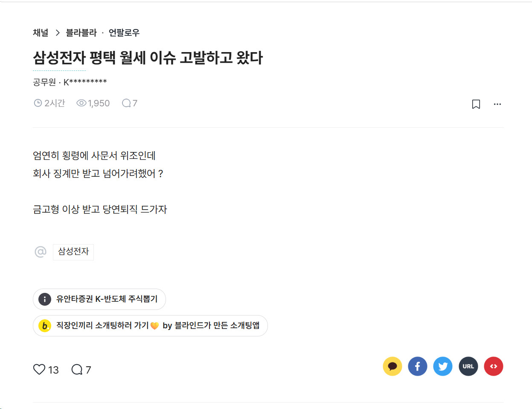Open comments via bottom speech bubble icon
532x409 pixels.
tap(77, 369)
